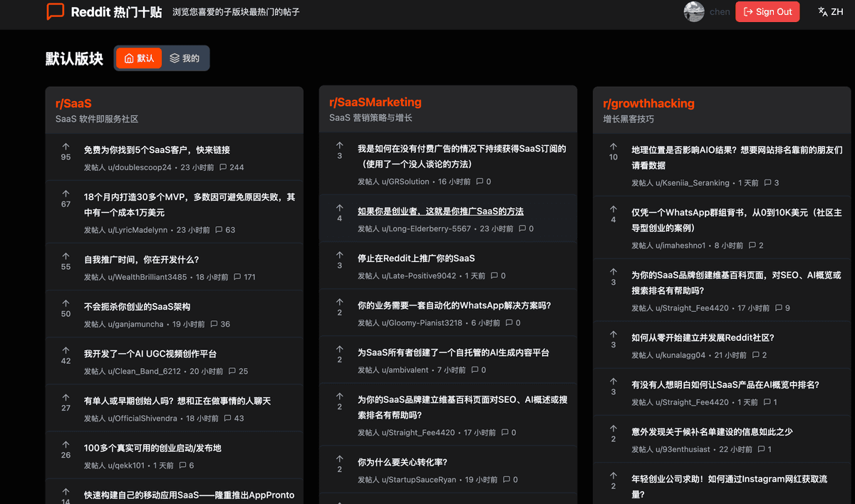Open the r/SaaS subreddit heading
Image resolution: width=855 pixels, height=504 pixels.
(73, 104)
